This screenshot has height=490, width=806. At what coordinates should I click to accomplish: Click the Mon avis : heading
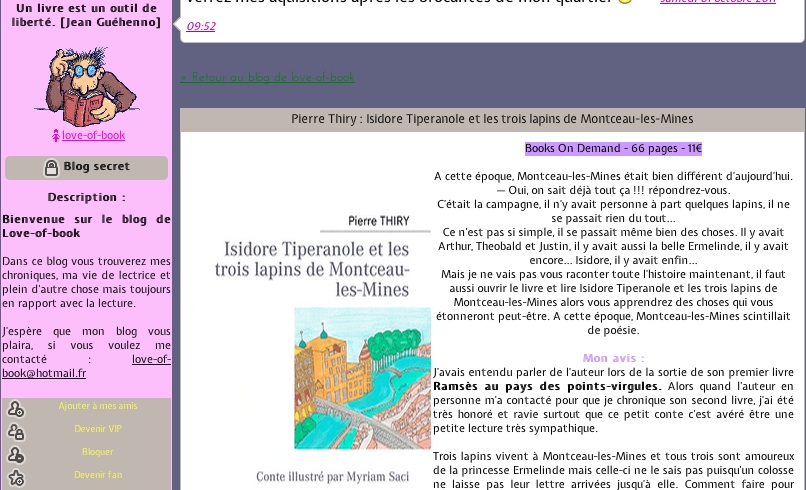coord(613,358)
